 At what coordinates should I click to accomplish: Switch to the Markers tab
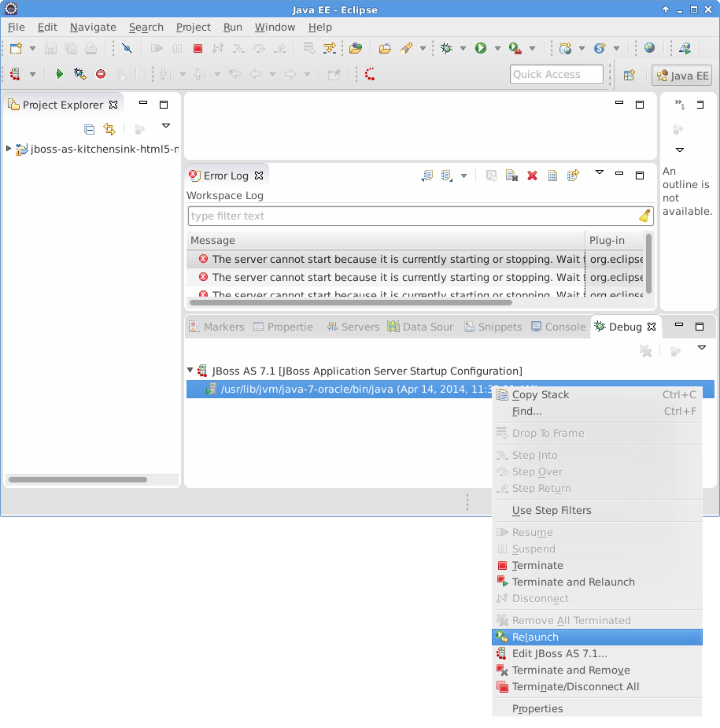coord(216,327)
